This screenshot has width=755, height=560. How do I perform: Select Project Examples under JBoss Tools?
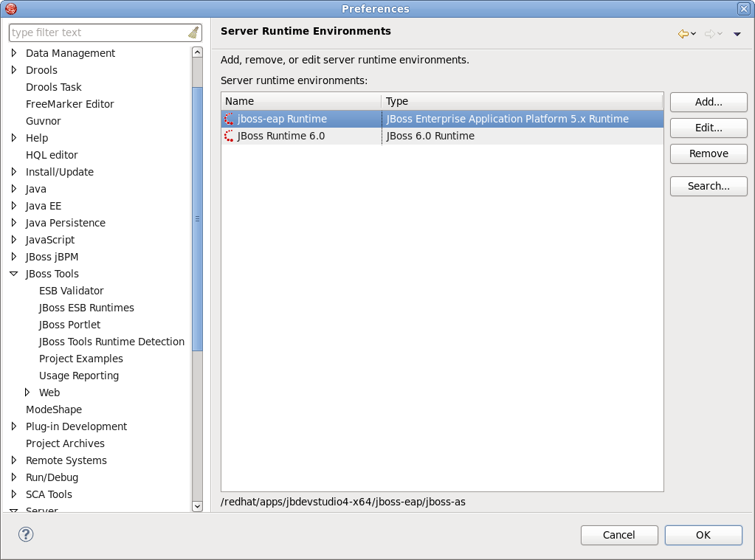81,358
